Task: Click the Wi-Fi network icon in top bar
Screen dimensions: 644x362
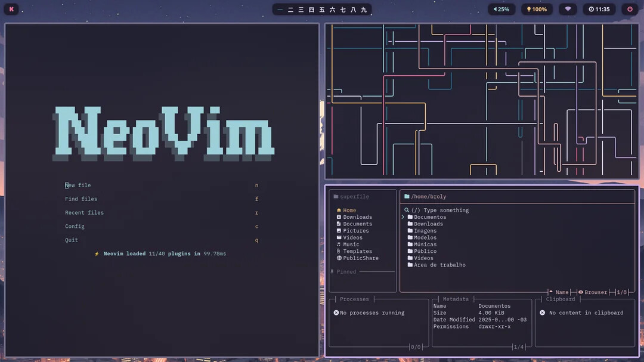Action: coord(568,10)
